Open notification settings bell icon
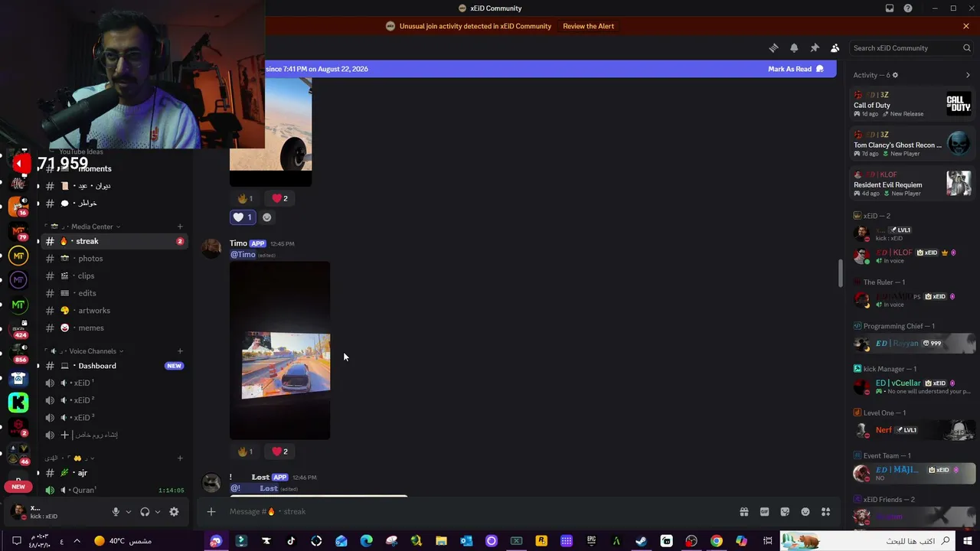980x551 pixels. tap(794, 47)
